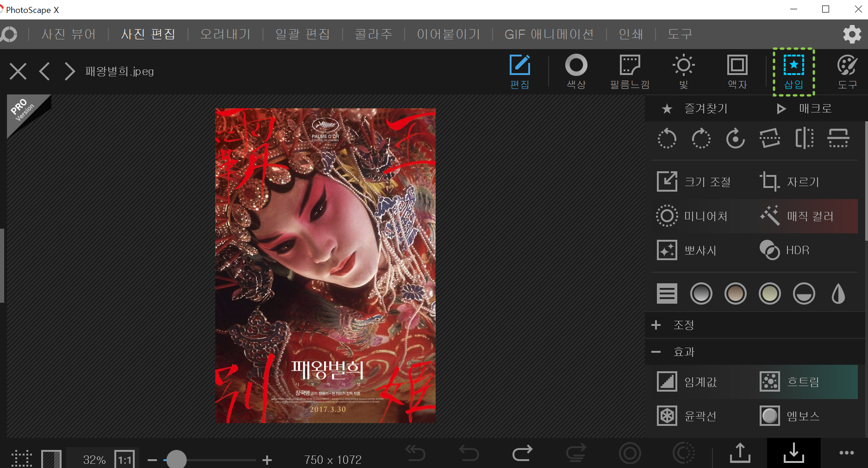Screen dimensions: 868x468
Task: Click the redo arrow icon
Action: click(x=523, y=453)
